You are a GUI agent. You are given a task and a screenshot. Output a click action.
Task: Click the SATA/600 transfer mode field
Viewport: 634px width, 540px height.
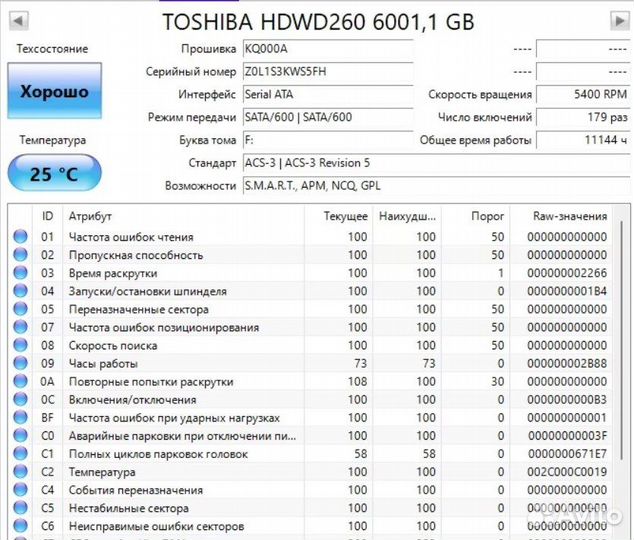tap(328, 117)
